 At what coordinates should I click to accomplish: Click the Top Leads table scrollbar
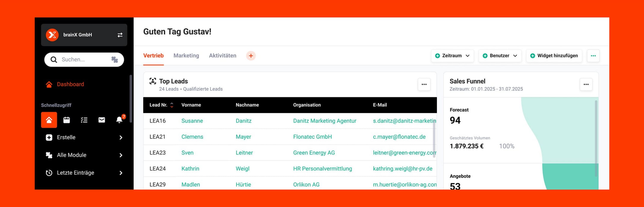point(434,140)
